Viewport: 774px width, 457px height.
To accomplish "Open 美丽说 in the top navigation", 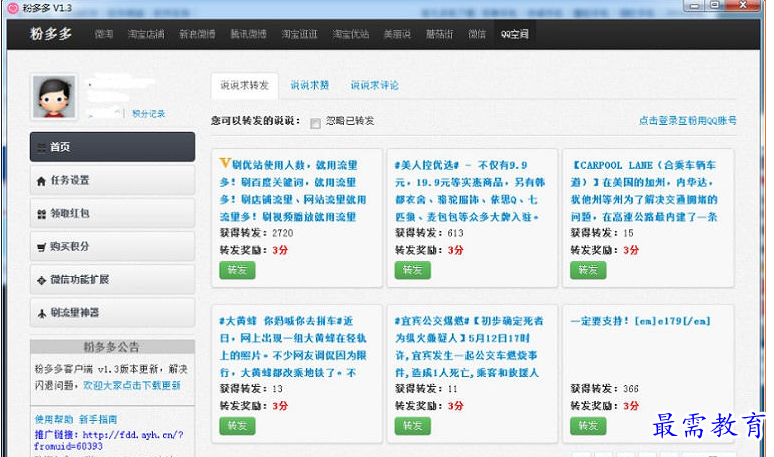I will (x=397, y=34).
